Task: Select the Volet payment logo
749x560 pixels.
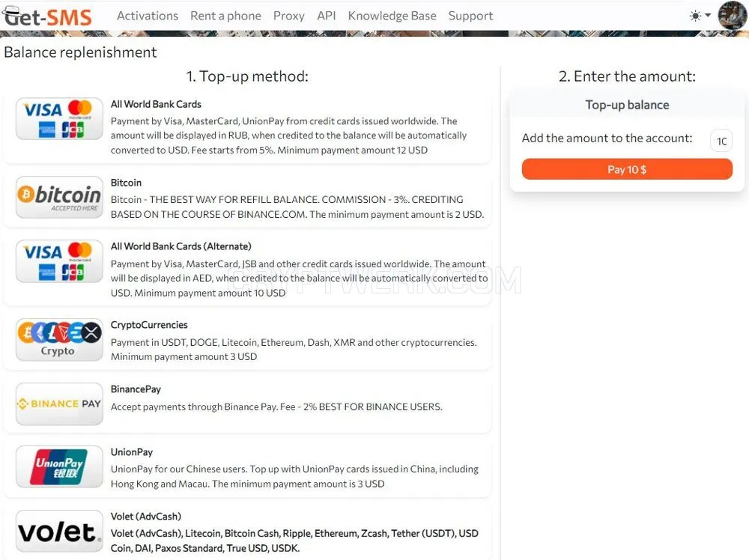Action: (x=59, y=531)
